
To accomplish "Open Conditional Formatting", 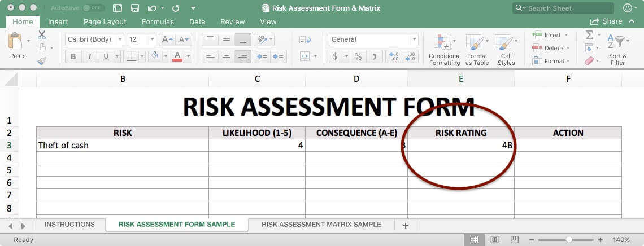I will click(445, 50).
